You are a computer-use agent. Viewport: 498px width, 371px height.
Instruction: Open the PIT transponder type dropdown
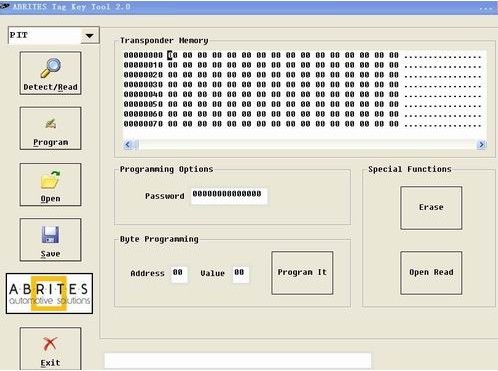pos(90,35)
